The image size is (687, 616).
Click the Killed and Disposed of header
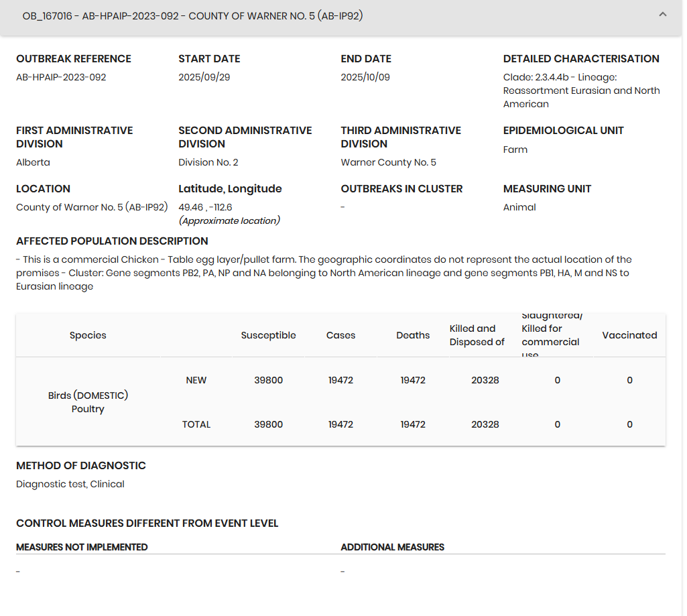pyautogui.click(x=477, y=335)
